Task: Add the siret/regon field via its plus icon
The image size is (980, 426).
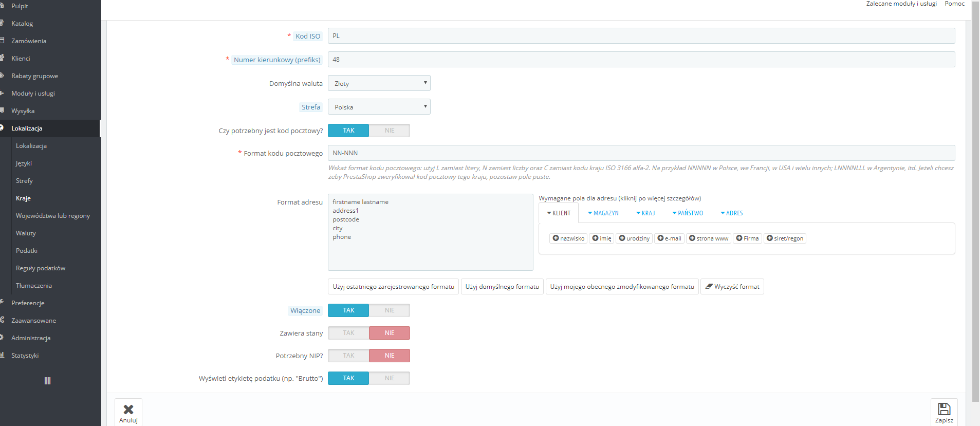Action: (769, 238)
